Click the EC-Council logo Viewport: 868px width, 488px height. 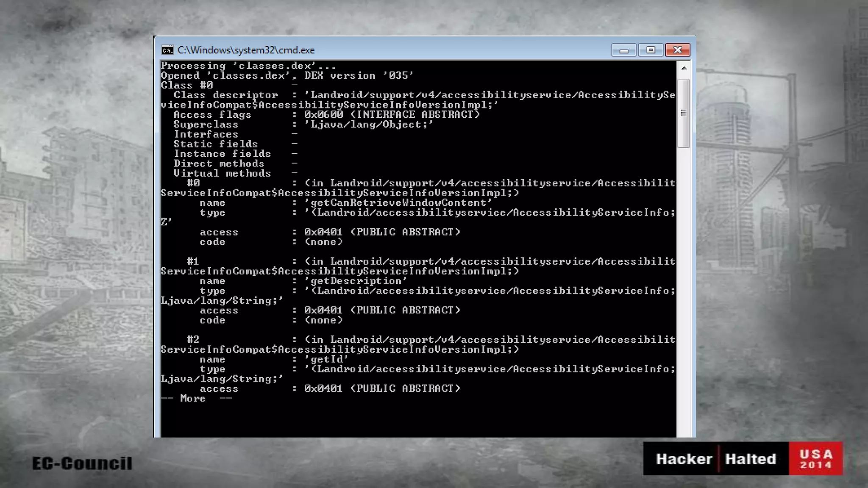82,463
